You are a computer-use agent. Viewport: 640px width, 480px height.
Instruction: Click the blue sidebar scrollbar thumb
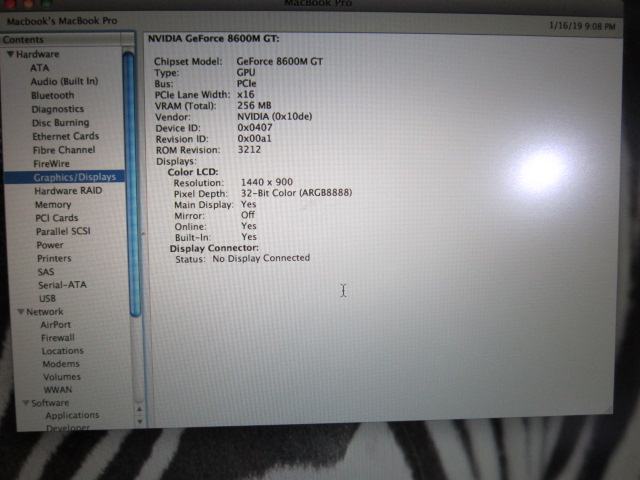point(131,184)
